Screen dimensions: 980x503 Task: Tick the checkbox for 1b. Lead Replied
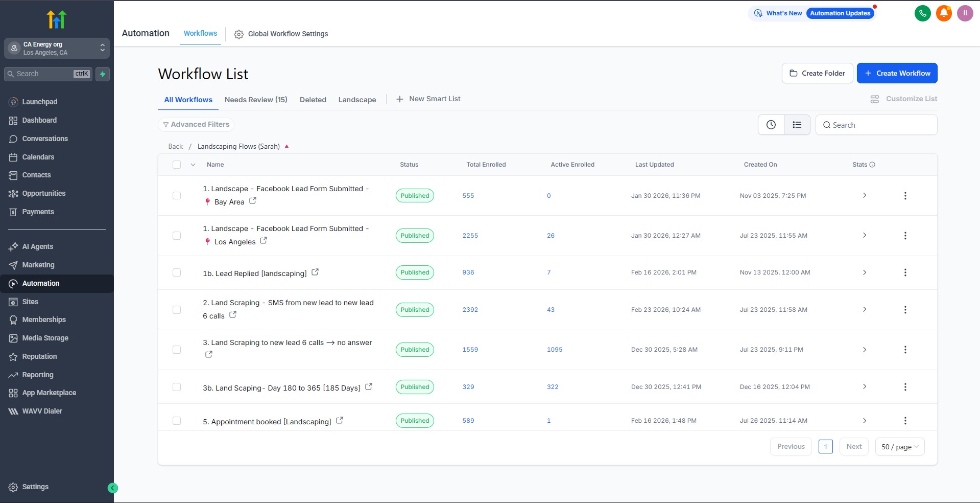(x=177, y=272)
